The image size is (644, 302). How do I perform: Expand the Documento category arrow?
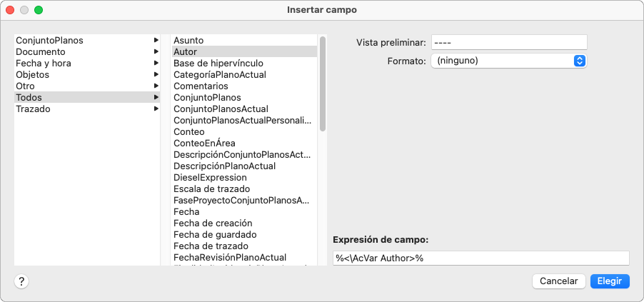[x=156, y=52]
